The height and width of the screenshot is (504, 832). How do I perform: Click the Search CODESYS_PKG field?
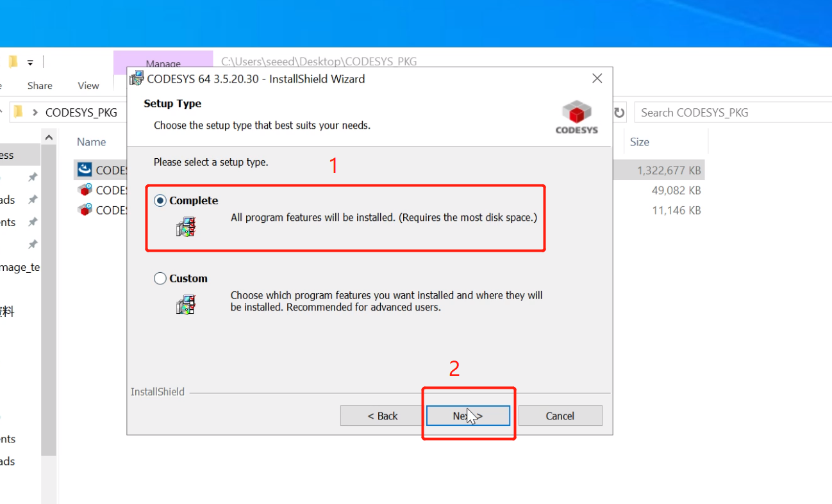[x=733, y=113]
